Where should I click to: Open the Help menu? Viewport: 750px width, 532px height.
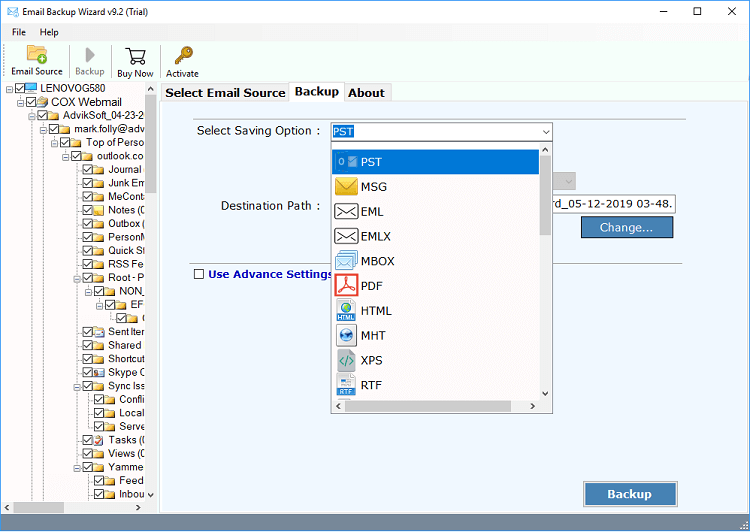(49, 32)
